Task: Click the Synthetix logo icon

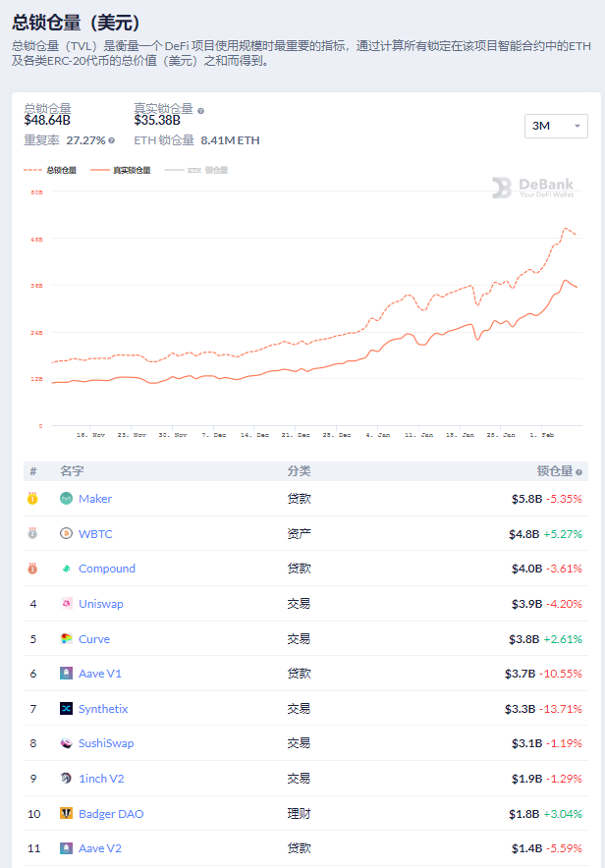Action: [66, 709]
